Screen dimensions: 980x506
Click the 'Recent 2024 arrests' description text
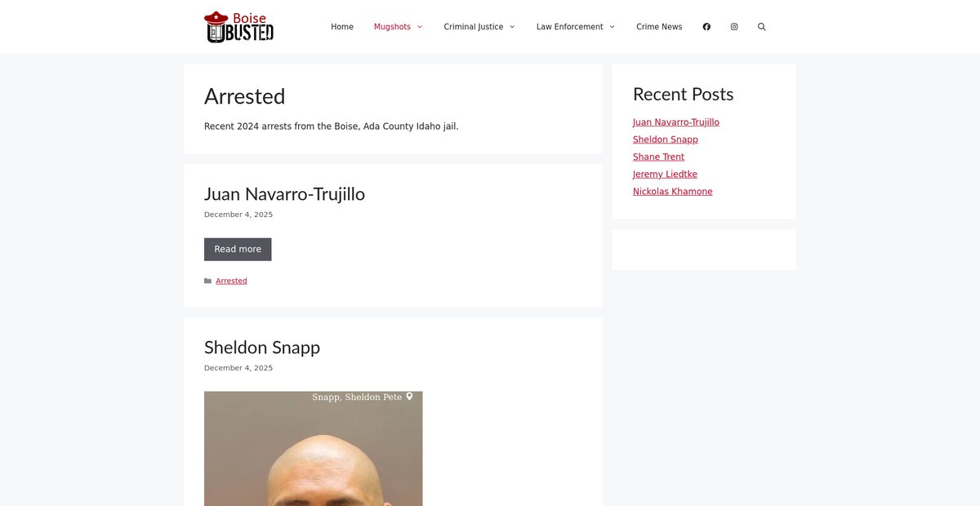[332, 126]
